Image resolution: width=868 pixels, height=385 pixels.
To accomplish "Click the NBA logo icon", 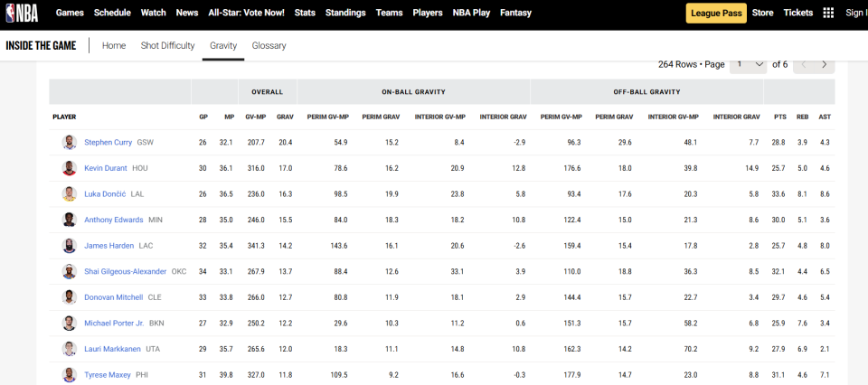I will click(x=22, y=13).
